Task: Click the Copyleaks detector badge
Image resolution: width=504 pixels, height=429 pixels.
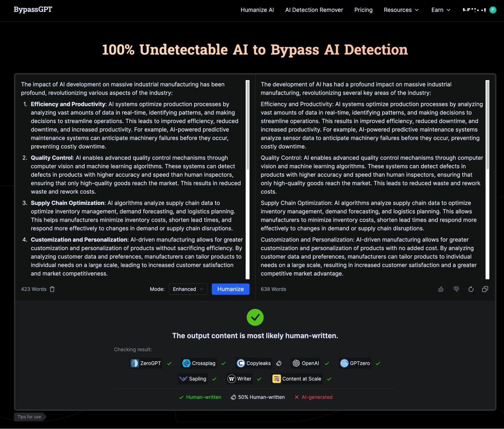Action: tap(254, 363)
